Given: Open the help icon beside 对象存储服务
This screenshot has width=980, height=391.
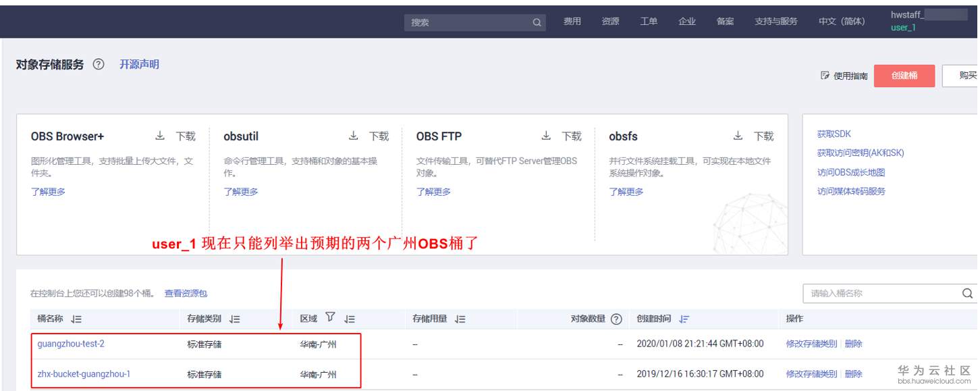Looking at the screenshot, I should 99,65.
